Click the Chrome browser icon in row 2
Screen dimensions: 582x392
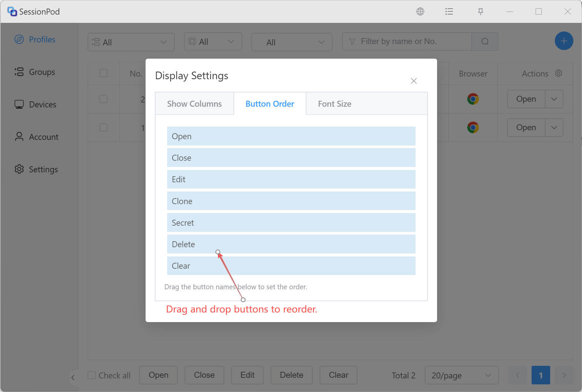click(x=473, y=99)
